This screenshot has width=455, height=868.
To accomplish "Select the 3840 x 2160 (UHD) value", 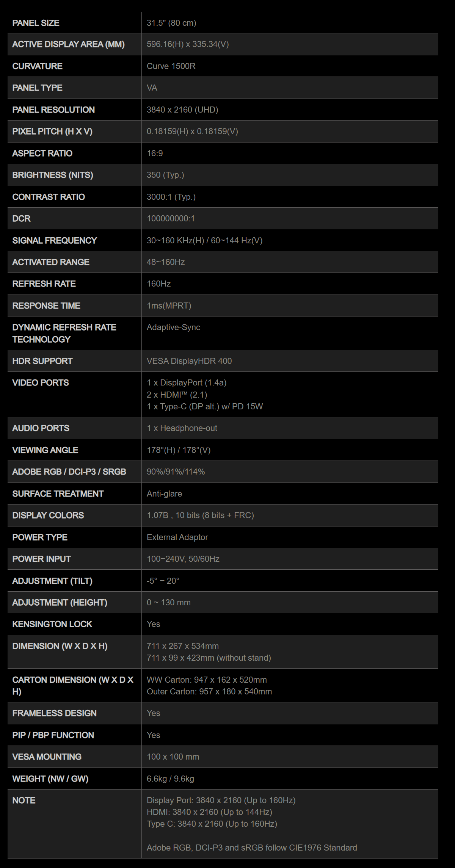I will tap(182, 110).
